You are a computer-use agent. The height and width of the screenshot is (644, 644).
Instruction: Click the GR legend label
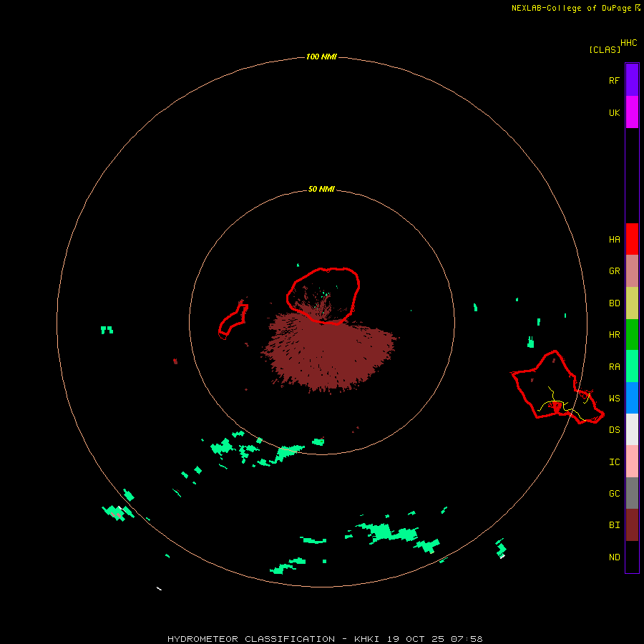pyautogui.click(x=614, y=270)
